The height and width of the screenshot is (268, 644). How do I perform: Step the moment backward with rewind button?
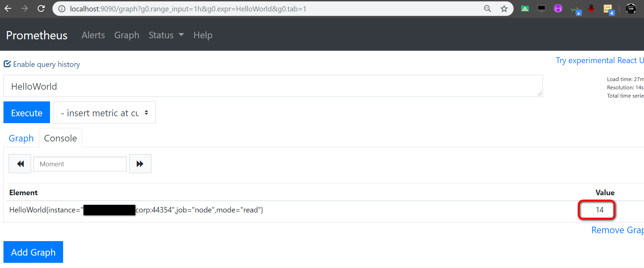[20, 164]
